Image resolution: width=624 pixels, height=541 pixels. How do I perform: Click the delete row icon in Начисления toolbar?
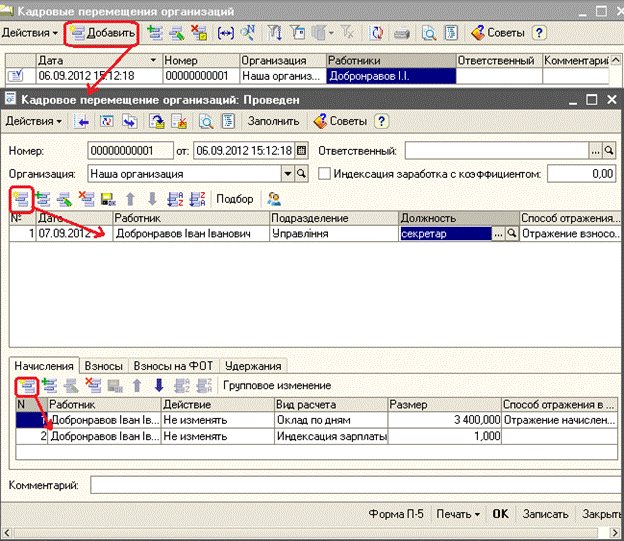(93, 386)
